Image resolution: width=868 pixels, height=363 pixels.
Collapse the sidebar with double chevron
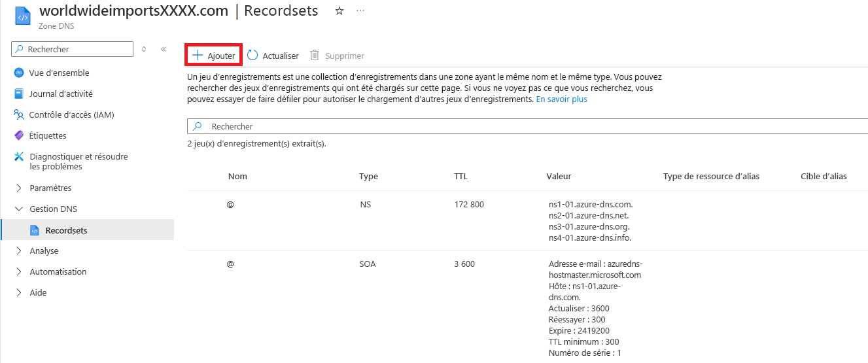[164, 49]
